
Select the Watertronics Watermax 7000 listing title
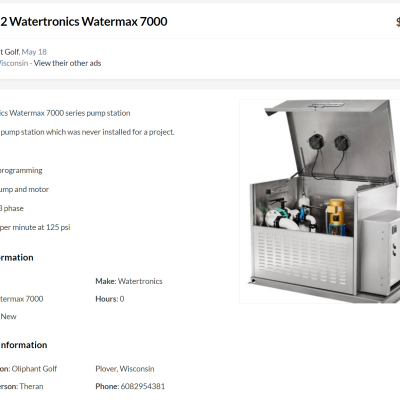click(84, 22)
